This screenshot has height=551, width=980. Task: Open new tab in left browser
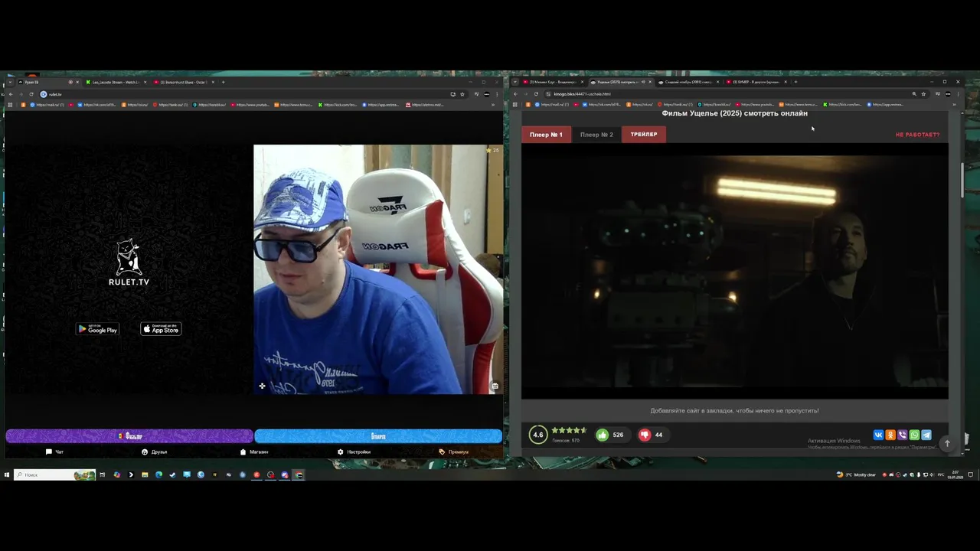click(223, 82)
